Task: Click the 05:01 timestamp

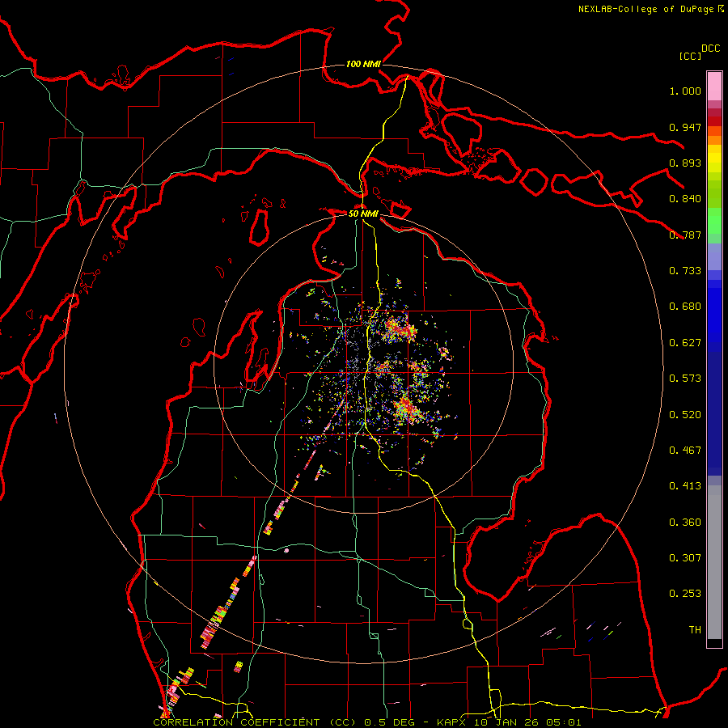Action: point(562,722)
